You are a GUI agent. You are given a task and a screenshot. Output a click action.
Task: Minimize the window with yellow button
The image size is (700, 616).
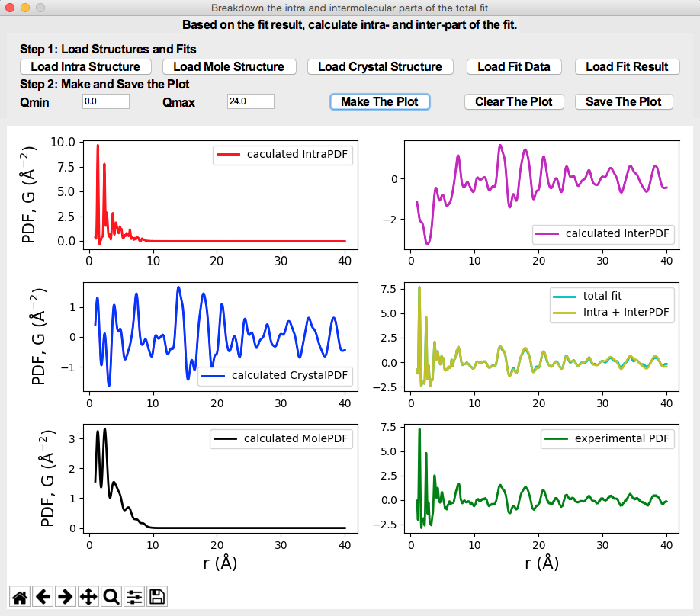pos(25,8)
